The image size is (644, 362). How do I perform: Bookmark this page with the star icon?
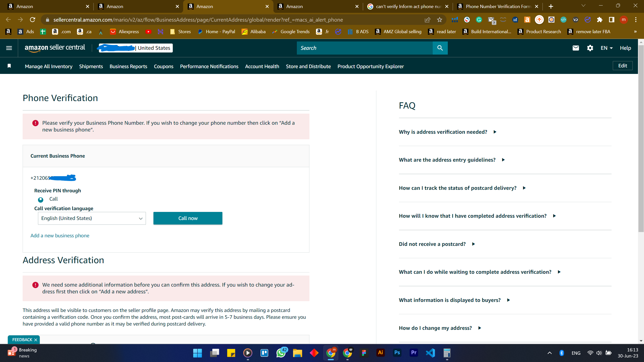tap(439, 20)
